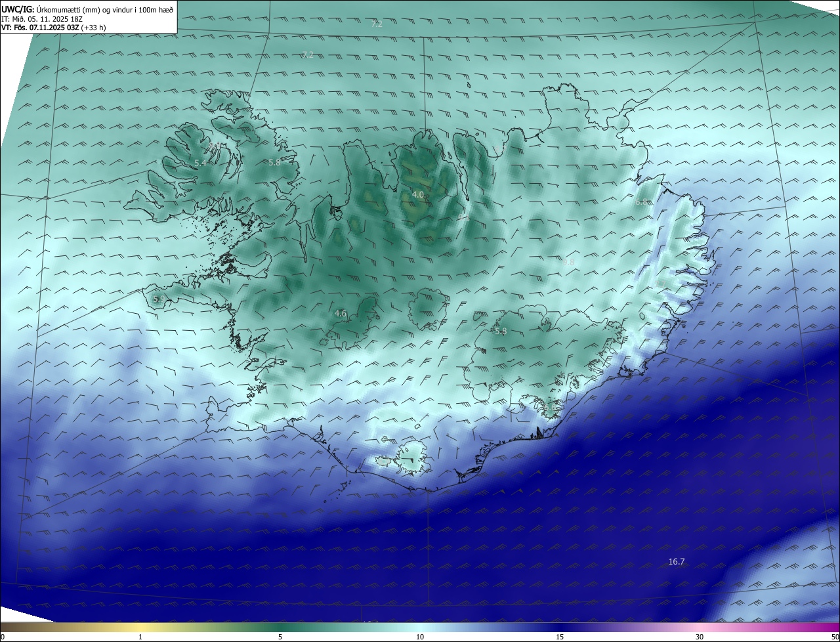The height and width of the screenshot is (642, 840).
Task: Select the "IT: Mið. 05. 11. 2025 18Z" line
Action: pyautogui.click(x=43, y=18)
